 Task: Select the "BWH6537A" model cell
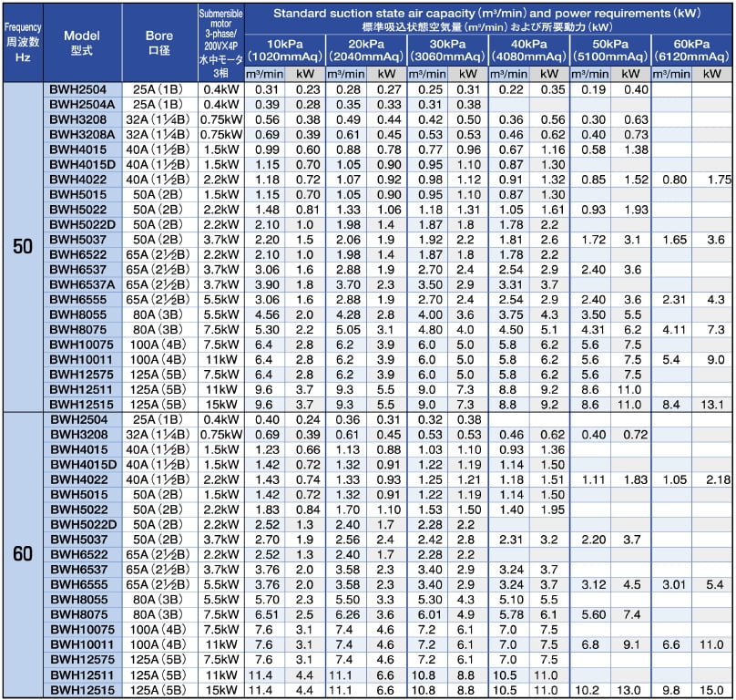coord(82,284)
